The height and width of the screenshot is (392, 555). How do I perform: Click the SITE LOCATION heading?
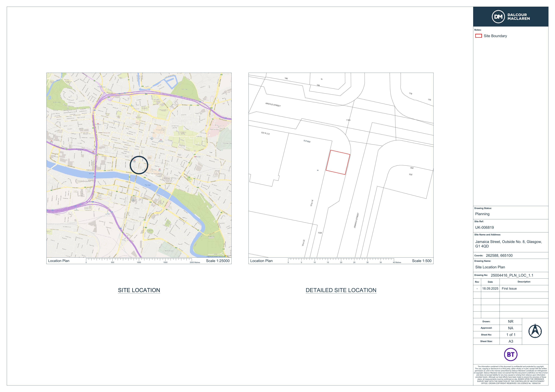point(139,290)
